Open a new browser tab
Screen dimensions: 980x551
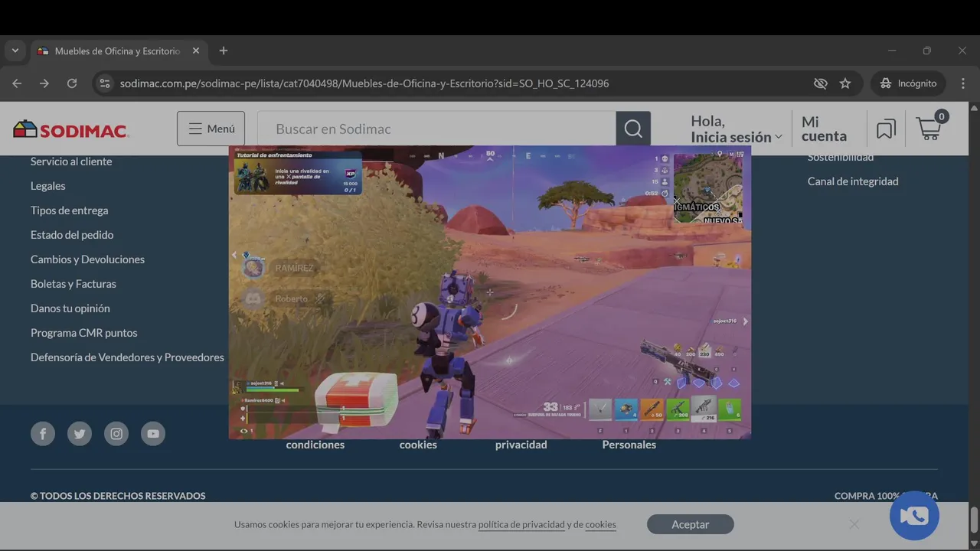224,51
